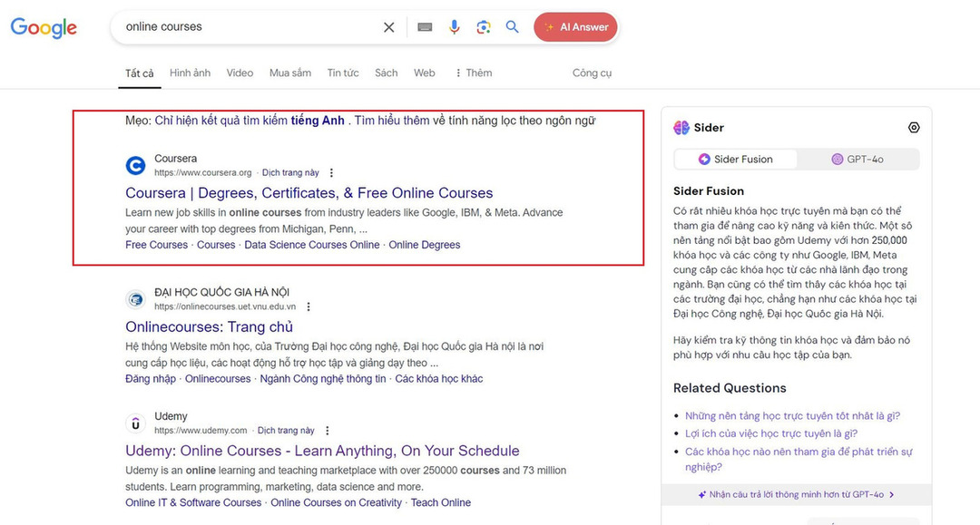Click Nhận câu trả lời thông minh hơn từ GPT-4o

point(797,494)
